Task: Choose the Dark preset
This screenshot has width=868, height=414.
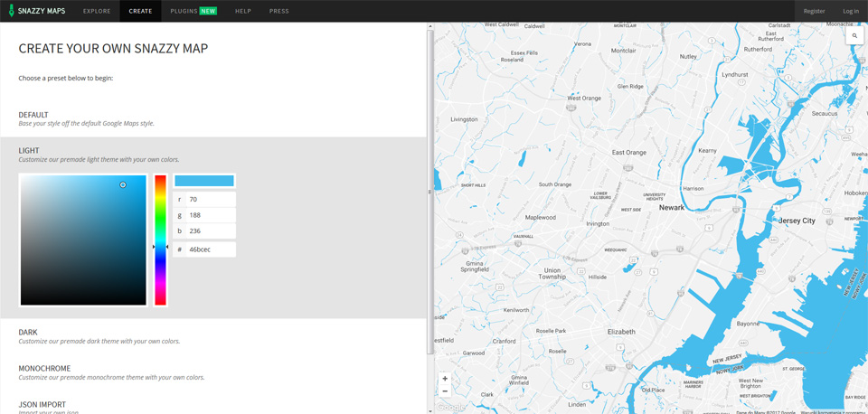Action: click(213, 336)
